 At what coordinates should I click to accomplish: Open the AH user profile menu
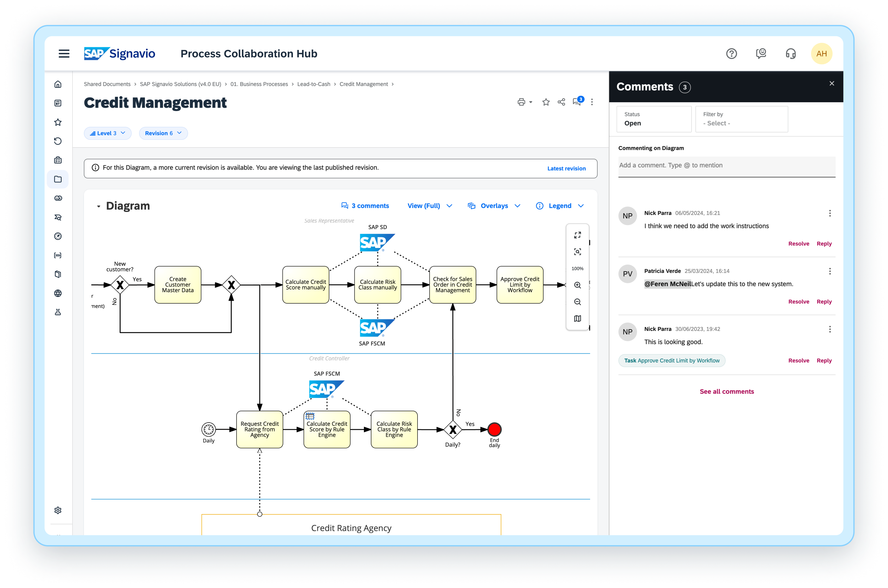coord(822,54)
